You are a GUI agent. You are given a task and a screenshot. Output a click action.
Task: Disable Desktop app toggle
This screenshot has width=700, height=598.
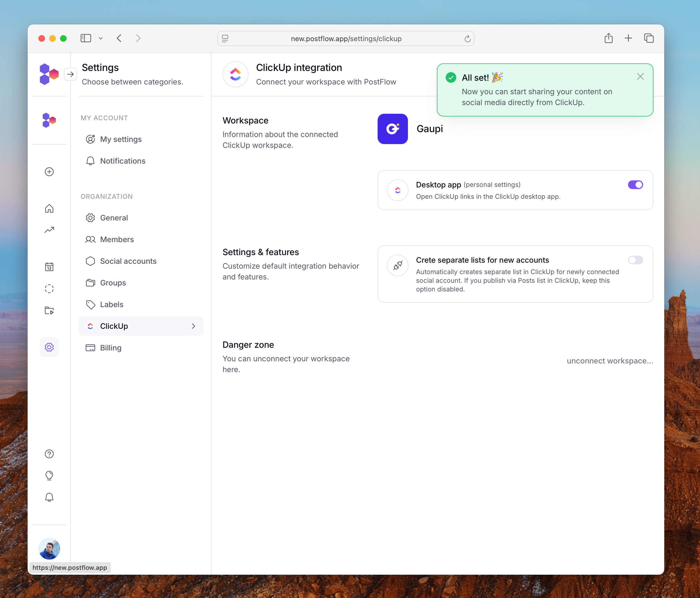(635, 184)
